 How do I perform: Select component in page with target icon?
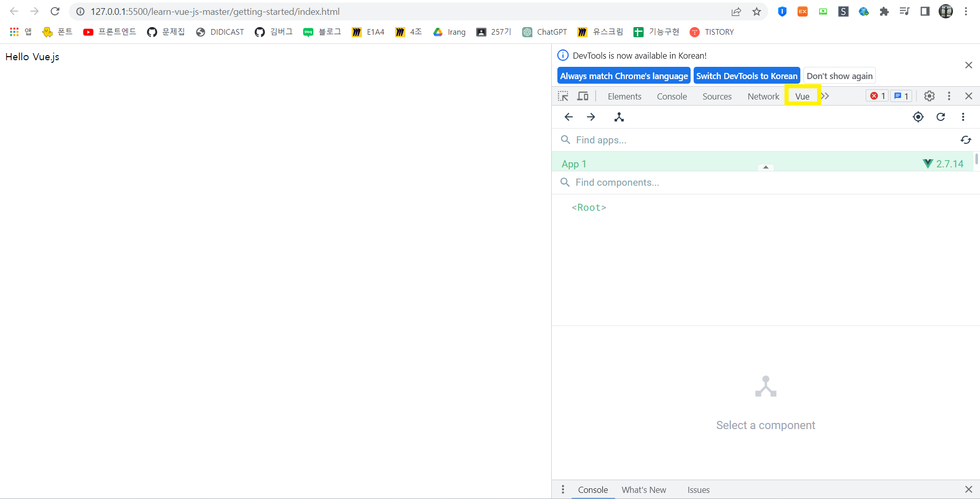click(918, 117)
